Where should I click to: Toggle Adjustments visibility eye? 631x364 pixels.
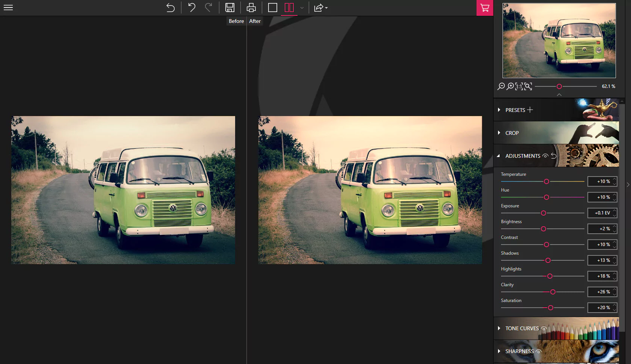545,156
